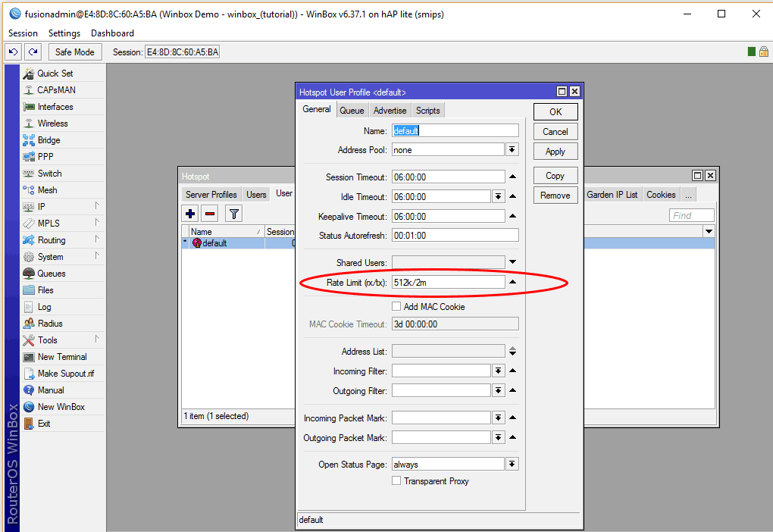The image size is (773, 532).
Task: Click the padlock icon in top right
Action: pos(764,52)
